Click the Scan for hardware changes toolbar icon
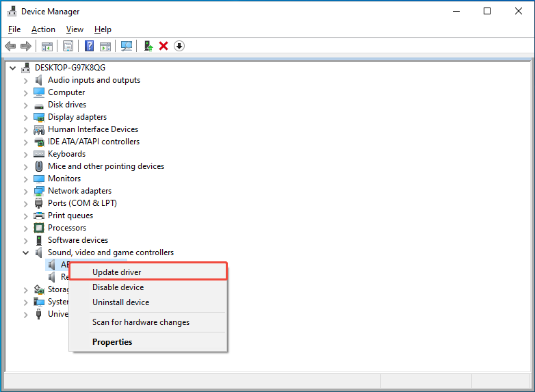 pos(127,46)
